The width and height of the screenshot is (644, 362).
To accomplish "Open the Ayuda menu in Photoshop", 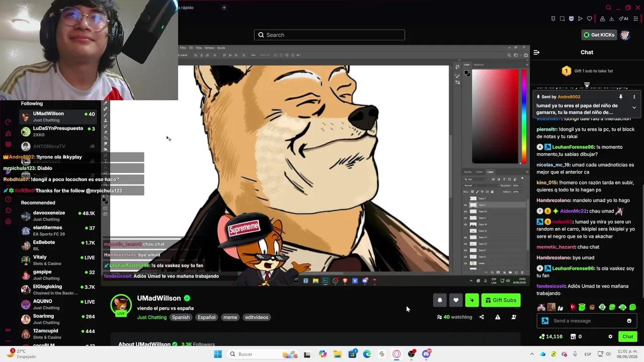I will coord(221,48).
